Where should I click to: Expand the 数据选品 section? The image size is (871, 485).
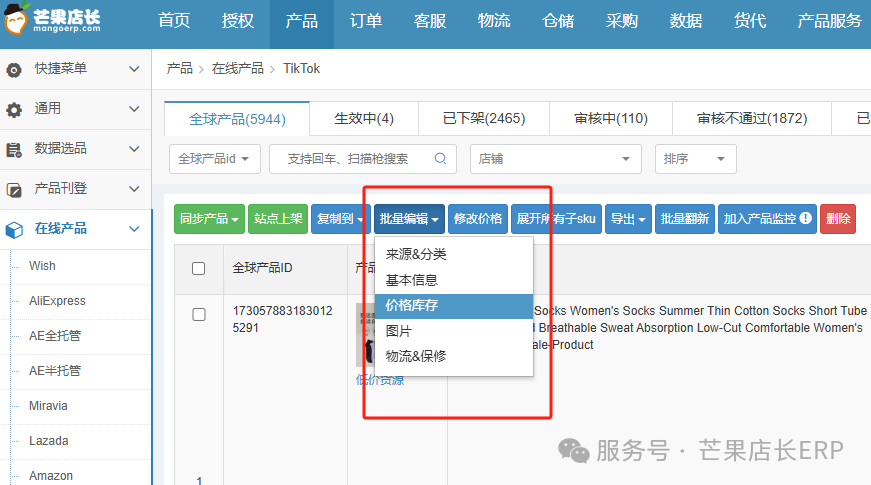pyautogui.click(x=134, y=149)
